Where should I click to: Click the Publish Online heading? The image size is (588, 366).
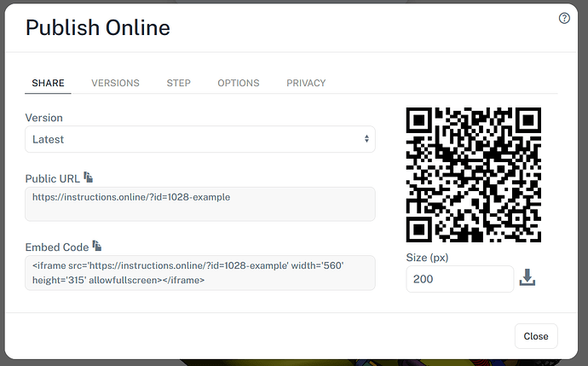pos(98,28)
